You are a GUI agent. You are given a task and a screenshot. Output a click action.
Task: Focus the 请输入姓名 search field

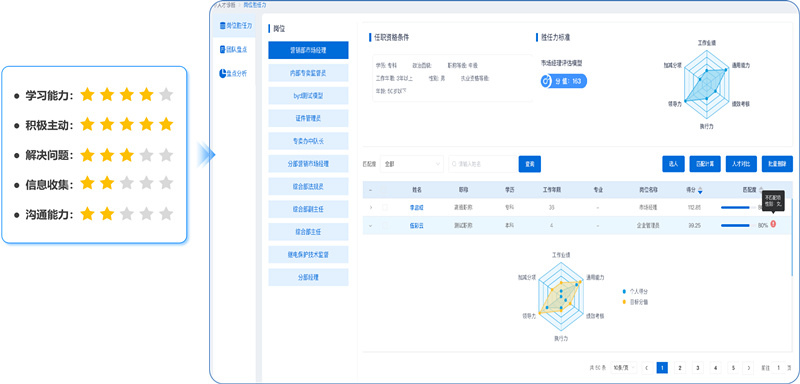483,164
